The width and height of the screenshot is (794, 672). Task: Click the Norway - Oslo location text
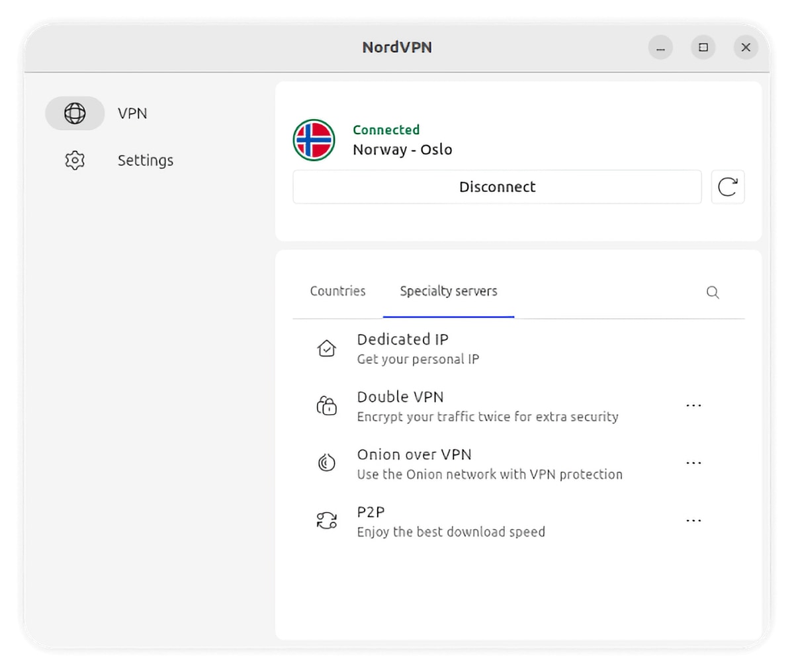click(402, 149)
